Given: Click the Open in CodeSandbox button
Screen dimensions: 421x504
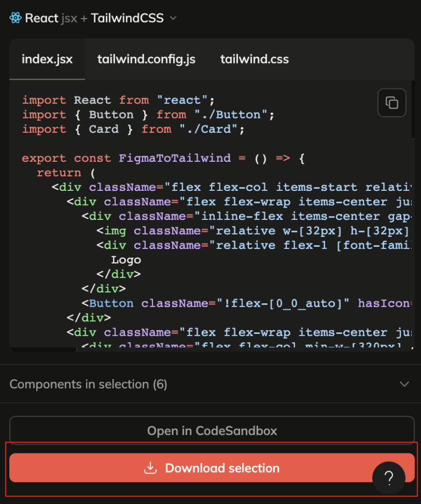Looking at the screenshot, I should [x=212, y=431].
